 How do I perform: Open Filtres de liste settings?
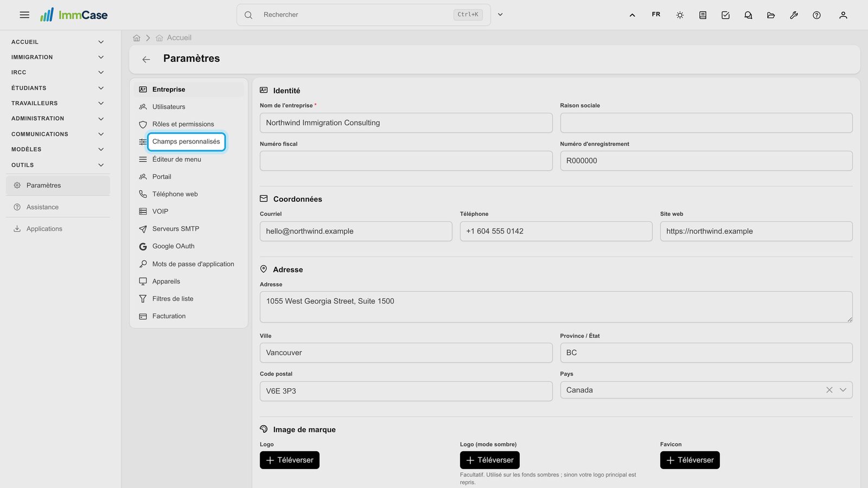tap(189, 299)
